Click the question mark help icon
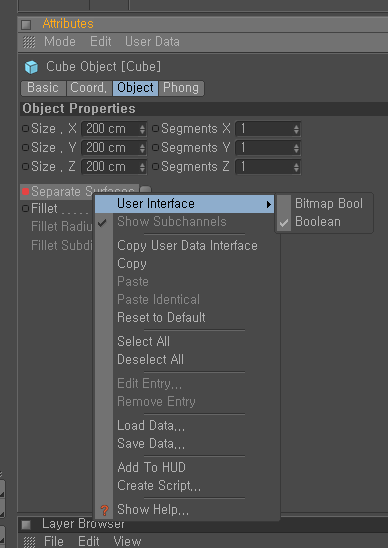The height and width of the screenshot is (548, 388). [104, 510]
